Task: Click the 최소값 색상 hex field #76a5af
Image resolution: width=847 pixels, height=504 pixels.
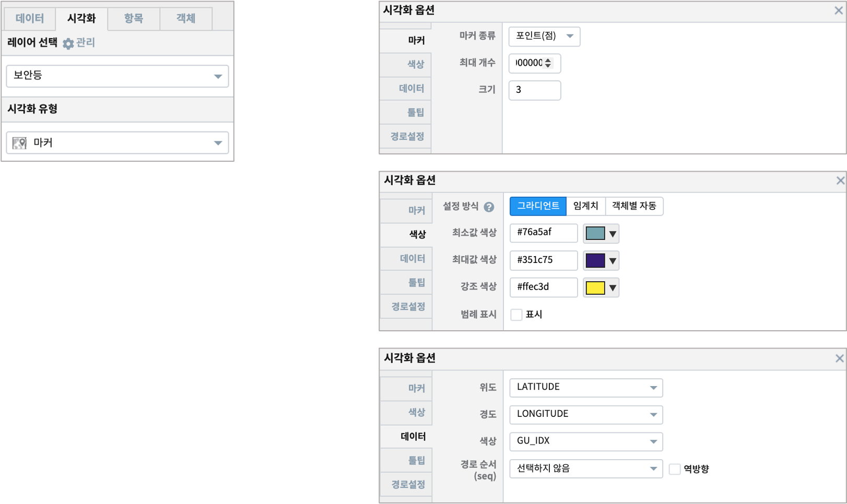Action: click(544, 233)
